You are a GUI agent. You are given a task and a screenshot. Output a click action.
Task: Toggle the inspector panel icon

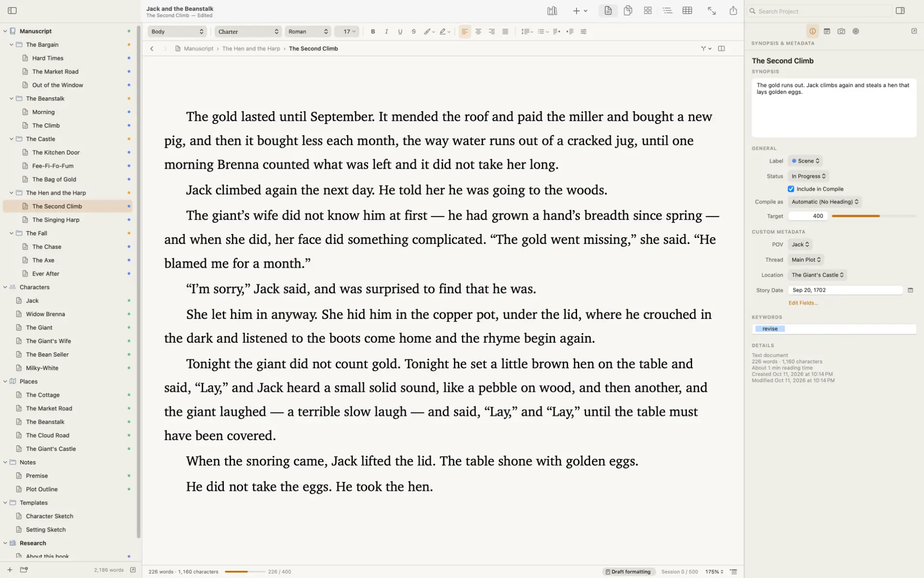pyautogui.click(x=900, y=11)
